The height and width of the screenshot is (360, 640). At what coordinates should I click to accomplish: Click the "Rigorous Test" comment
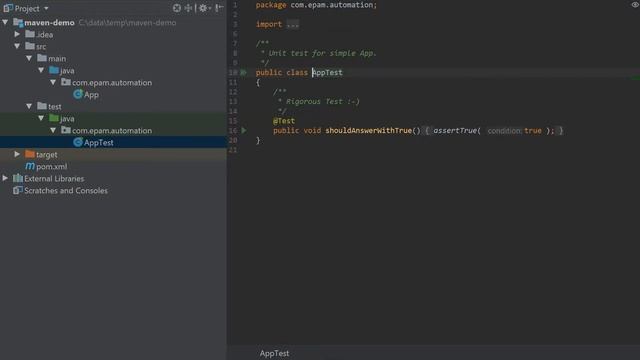322,102
